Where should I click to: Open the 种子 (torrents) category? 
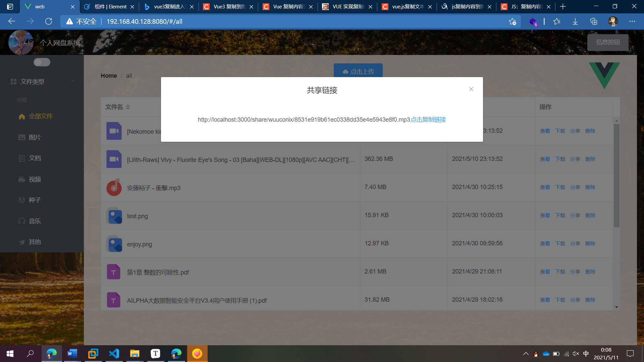pyautogui.click(x=34, y=200)
